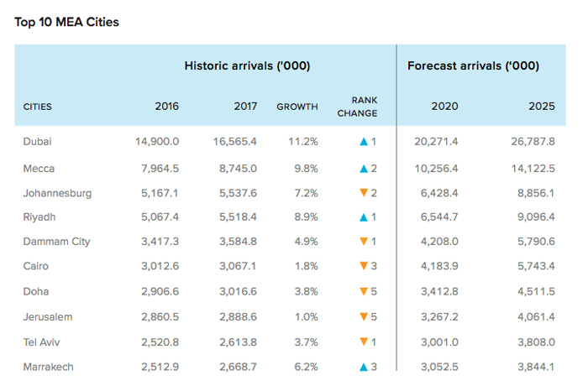The height and width of the screenshot is (386, 588).
Task: Click Doha's 2020 forecast 3,412.8
Action: click(439, 291)
